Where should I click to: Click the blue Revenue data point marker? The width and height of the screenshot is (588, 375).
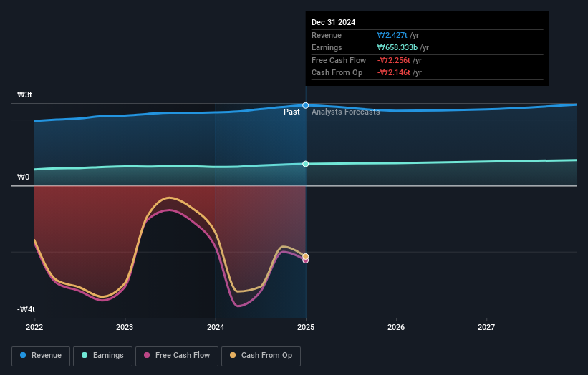[x=306, y=106]
